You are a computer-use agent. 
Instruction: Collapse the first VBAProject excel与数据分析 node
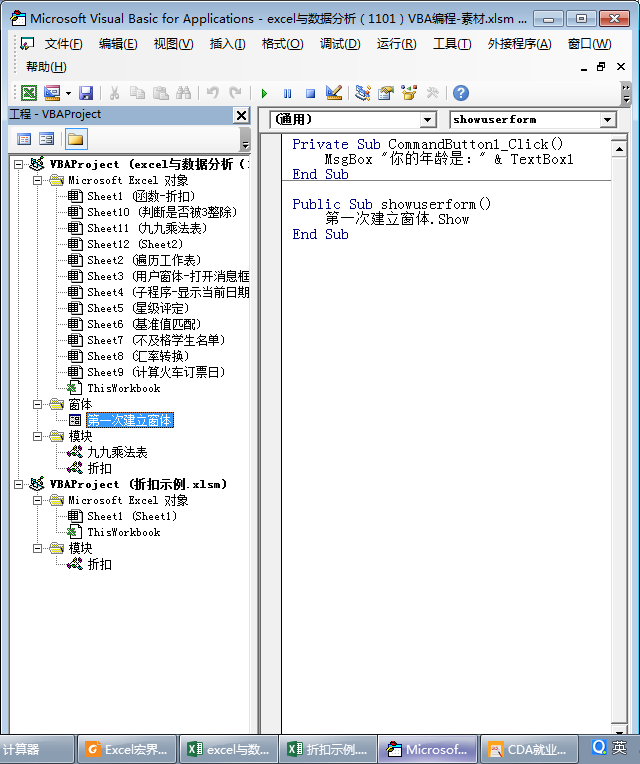pos(19,164)
